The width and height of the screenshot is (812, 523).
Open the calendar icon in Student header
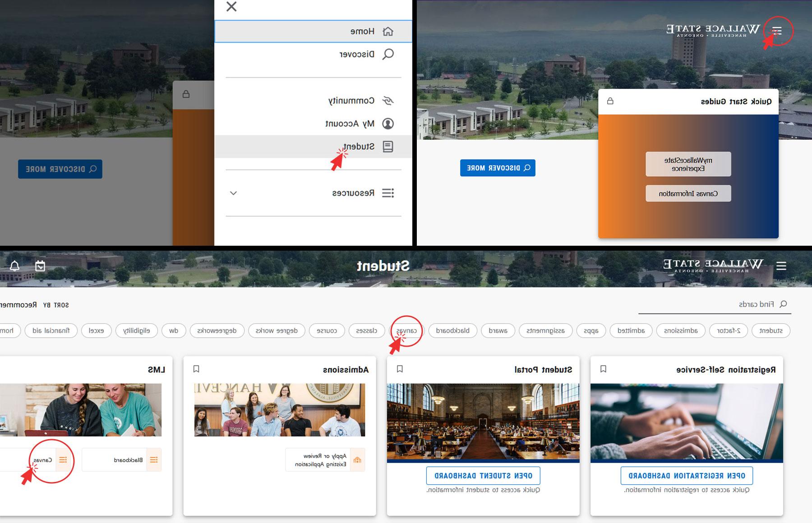click(x=40, y=266)
